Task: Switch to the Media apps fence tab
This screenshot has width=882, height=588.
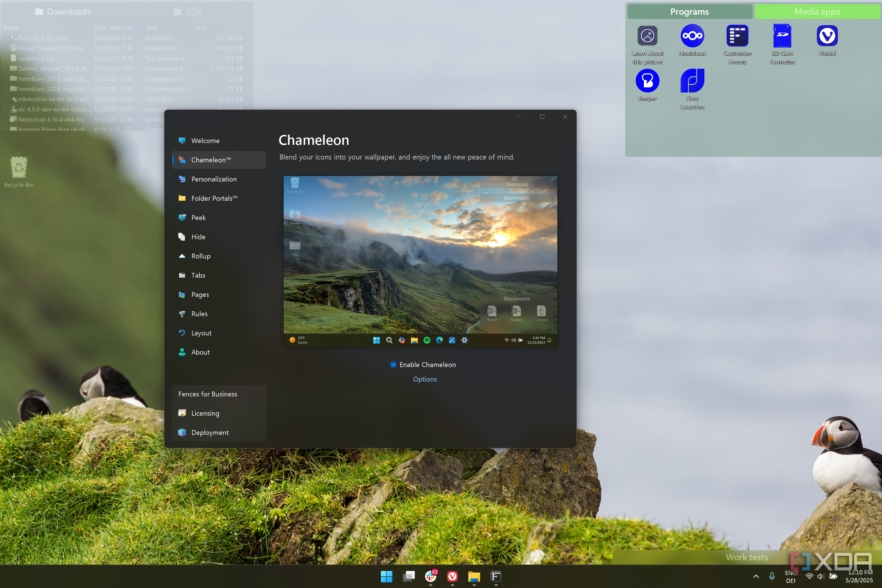Action: (x=817, y=12)
